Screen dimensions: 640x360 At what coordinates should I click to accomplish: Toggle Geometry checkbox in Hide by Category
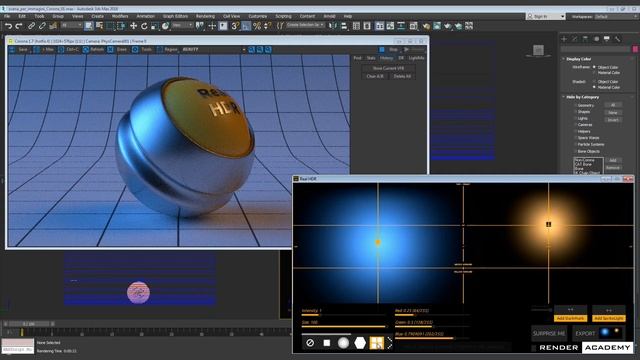pyautogui.click(x=576, y=105)
